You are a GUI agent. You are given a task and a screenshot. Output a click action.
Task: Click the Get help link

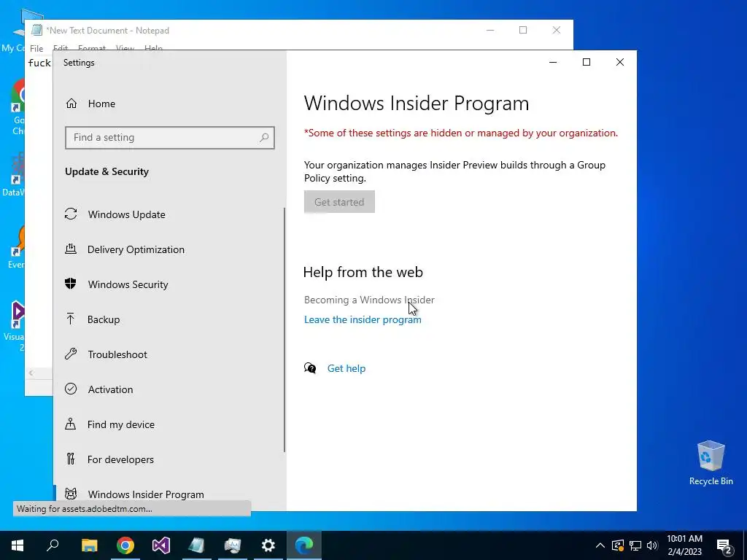coord(347,368)
